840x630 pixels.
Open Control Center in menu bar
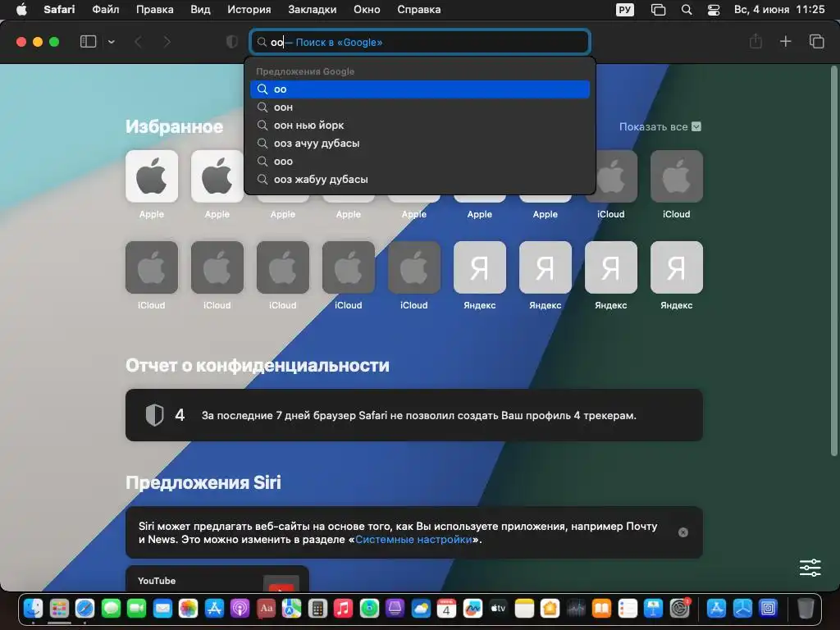[x=714, y=10]
